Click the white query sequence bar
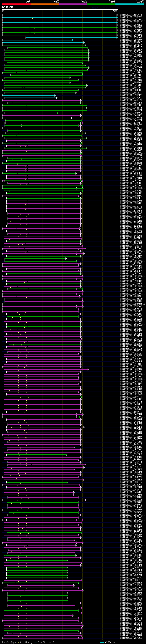 point(60,10)
